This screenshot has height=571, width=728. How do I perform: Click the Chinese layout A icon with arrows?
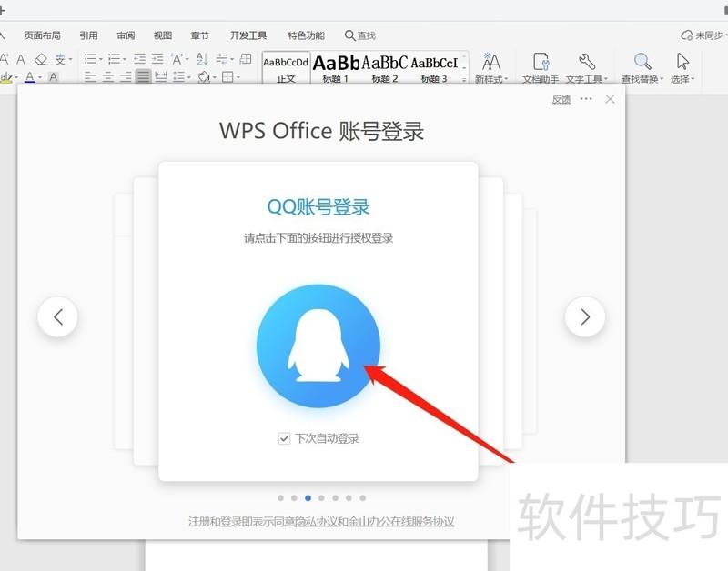(x=177, y=59)
